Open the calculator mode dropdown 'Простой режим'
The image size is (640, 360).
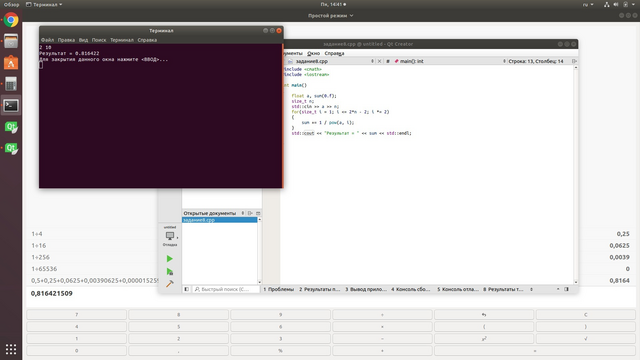coord(331,16)
